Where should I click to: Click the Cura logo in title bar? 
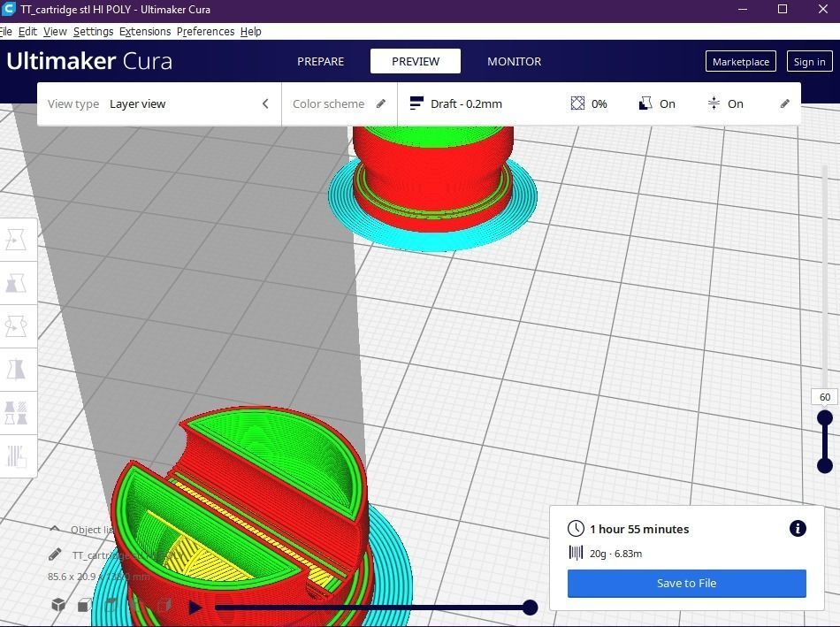tap(9, 9)
